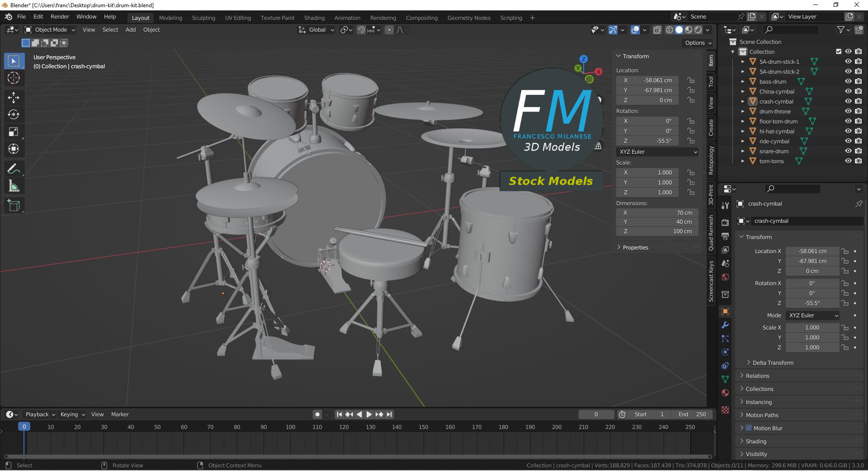Switch to Sculpting workspace tab
The height and width of the screenshot is (471, 868).
203,18
